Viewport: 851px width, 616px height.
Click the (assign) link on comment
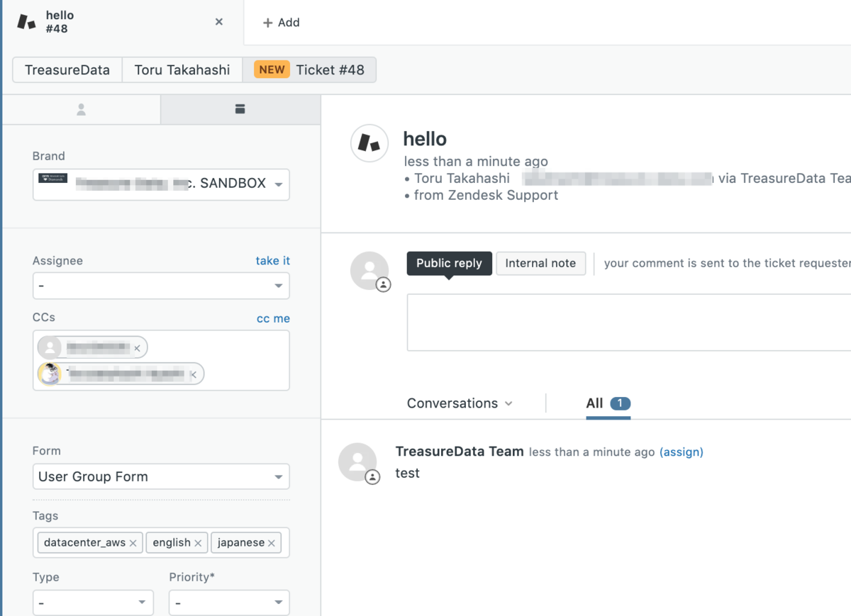click(682, 452)
